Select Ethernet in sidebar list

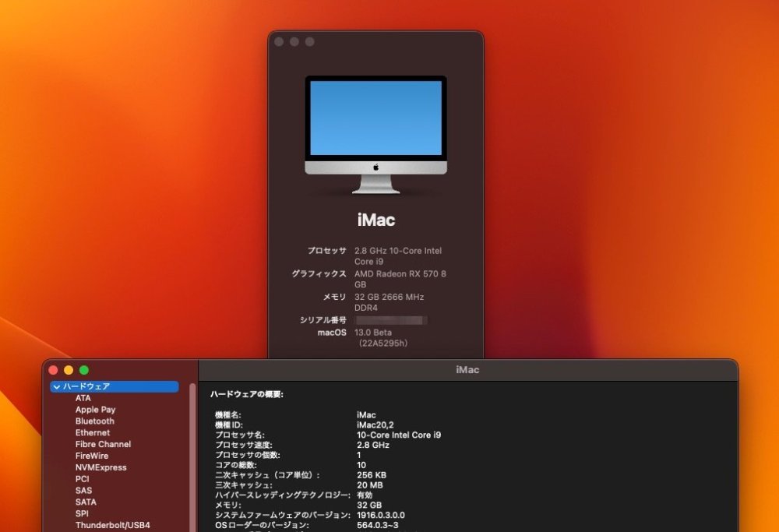(93, 432)
